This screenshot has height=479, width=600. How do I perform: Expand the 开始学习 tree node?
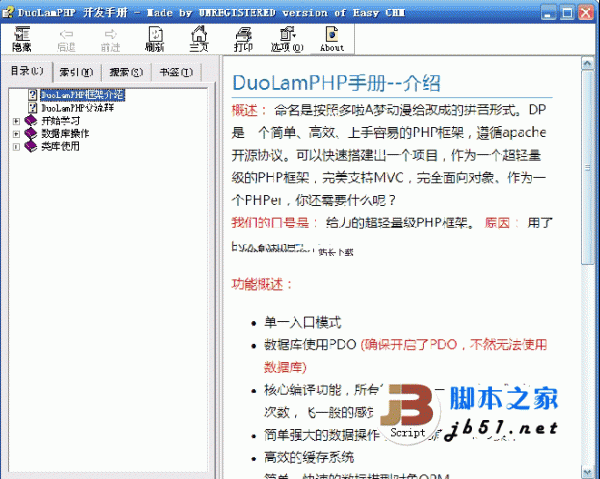tap(16, 121)
